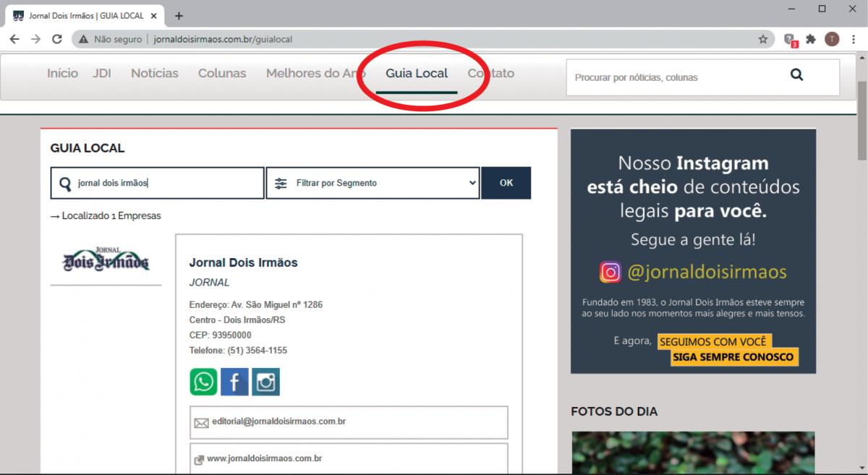This screenshot has width=868, height=475.
Task: Click the browser back arrow
Action: coord(14,40)
